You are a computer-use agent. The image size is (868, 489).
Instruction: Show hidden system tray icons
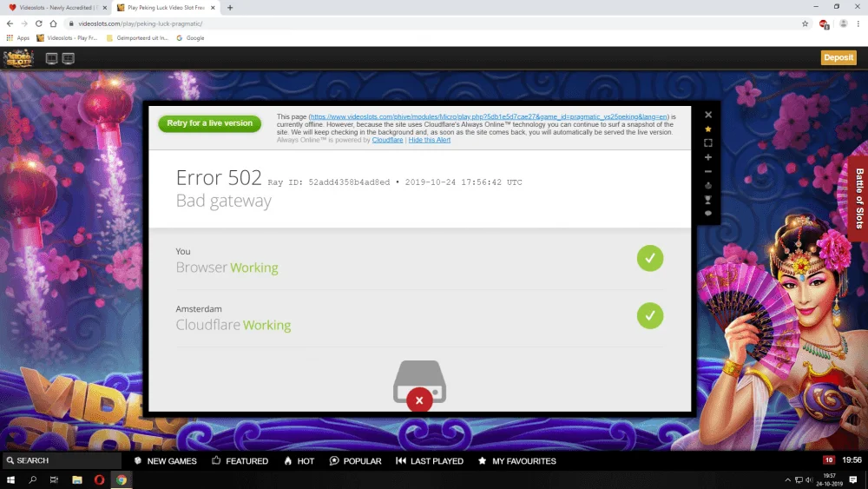[x=788, y=480]
